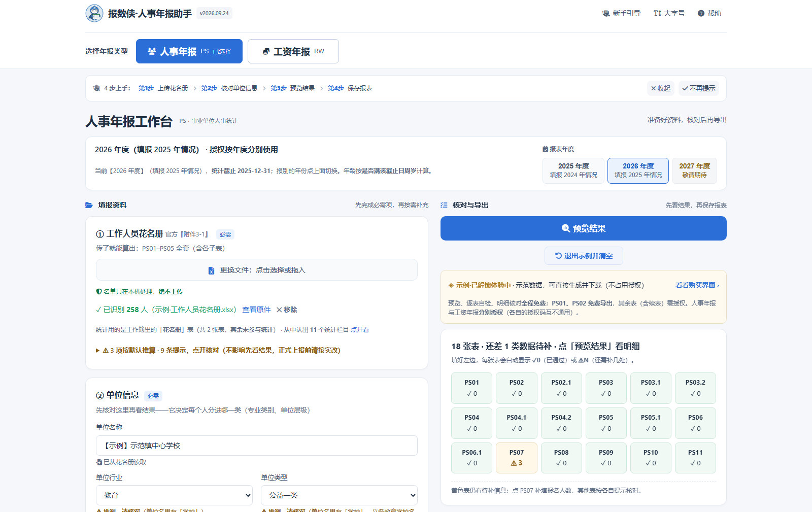Click the 预览结果 blue button
The image size is (812, 512).
(x=584, y=228)
